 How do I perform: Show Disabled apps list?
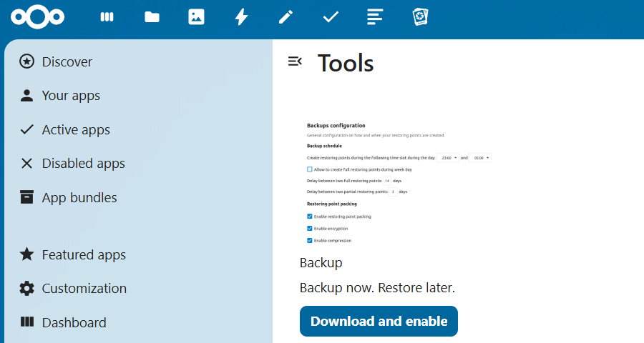click(83, 164)
